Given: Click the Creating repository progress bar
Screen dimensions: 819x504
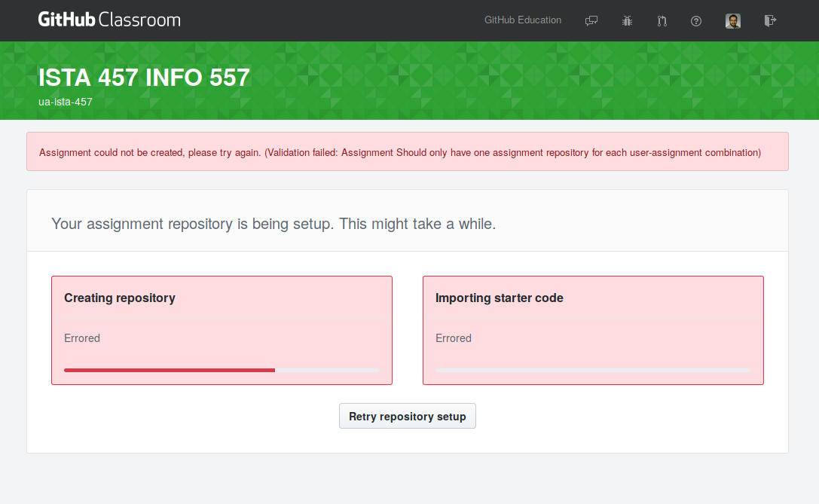Looking at the screenshot, I should click(221, 370).
